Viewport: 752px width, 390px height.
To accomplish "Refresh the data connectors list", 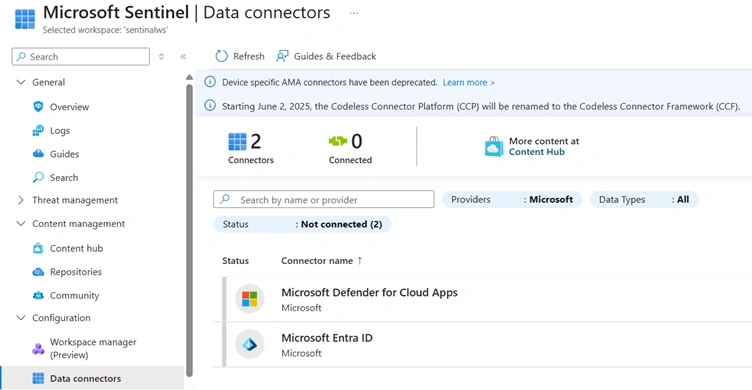I will (x=239, y=56).
